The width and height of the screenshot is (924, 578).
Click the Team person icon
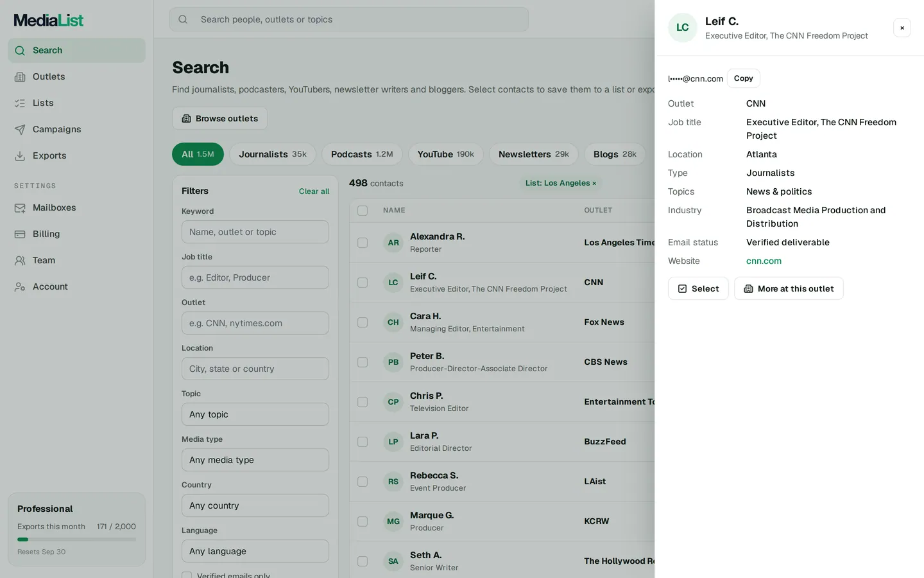pyautogui.click(x=20, y=261)
